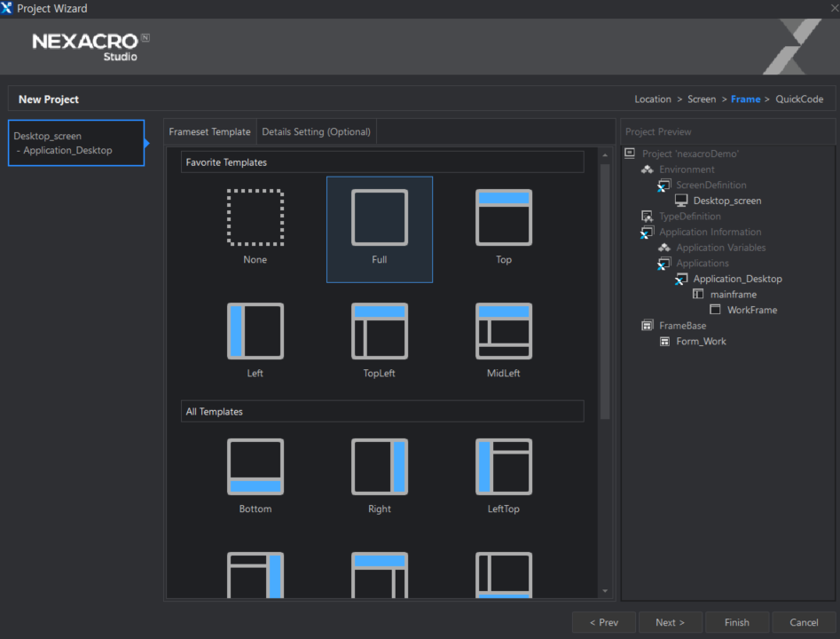
Task: Click the Environment node icon
Action: click(x=648, y=170)
